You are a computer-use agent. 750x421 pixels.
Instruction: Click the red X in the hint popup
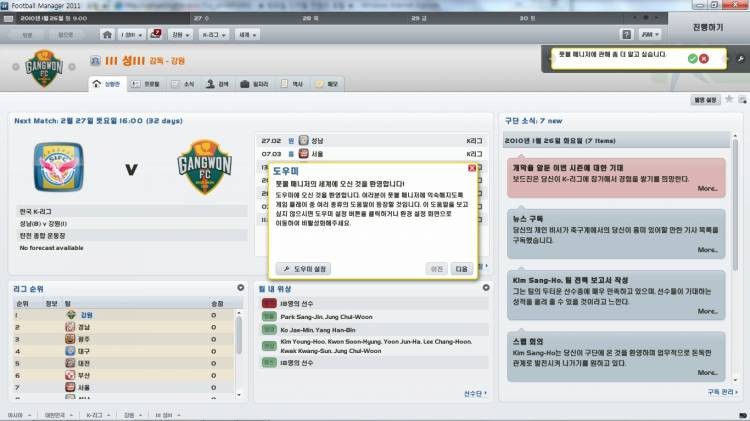point(704,59)
